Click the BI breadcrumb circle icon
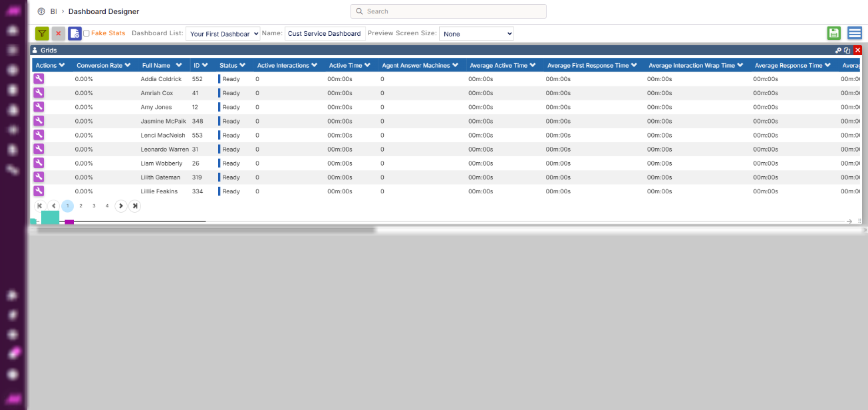Viewport: 868px width, 410px height. (x=41, y=11)
